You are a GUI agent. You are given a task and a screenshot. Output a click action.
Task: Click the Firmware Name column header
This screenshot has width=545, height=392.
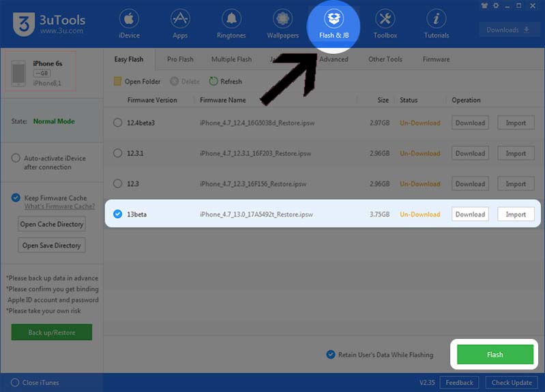tap(223, 100)
